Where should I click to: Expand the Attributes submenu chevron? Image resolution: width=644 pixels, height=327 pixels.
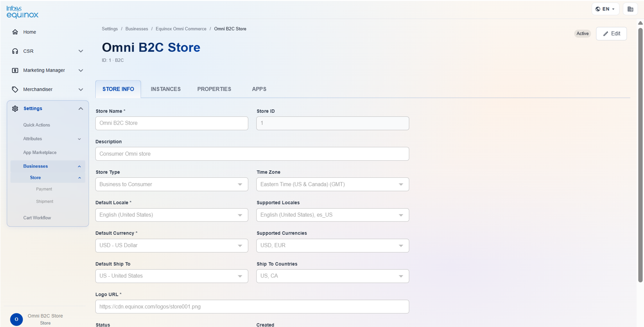click(x=80, y=139)
